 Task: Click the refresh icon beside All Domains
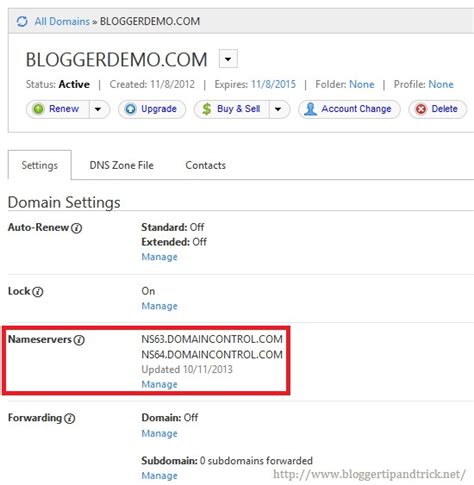pyautogui.click(x=22, y=22)
